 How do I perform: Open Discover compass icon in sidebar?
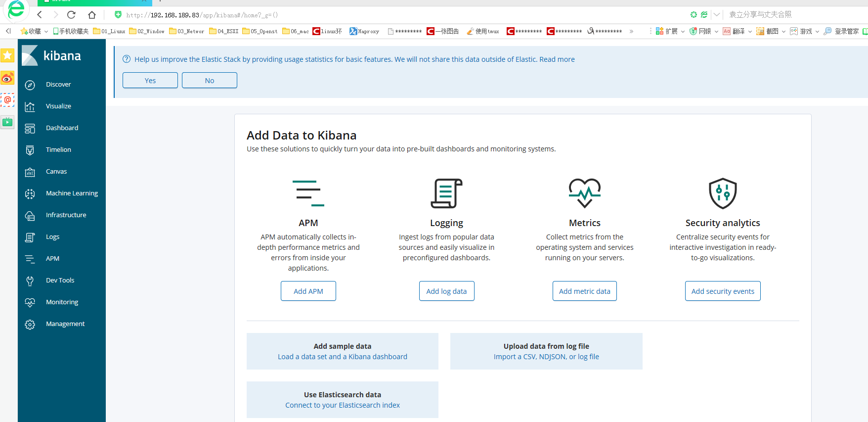pos(30,85)
